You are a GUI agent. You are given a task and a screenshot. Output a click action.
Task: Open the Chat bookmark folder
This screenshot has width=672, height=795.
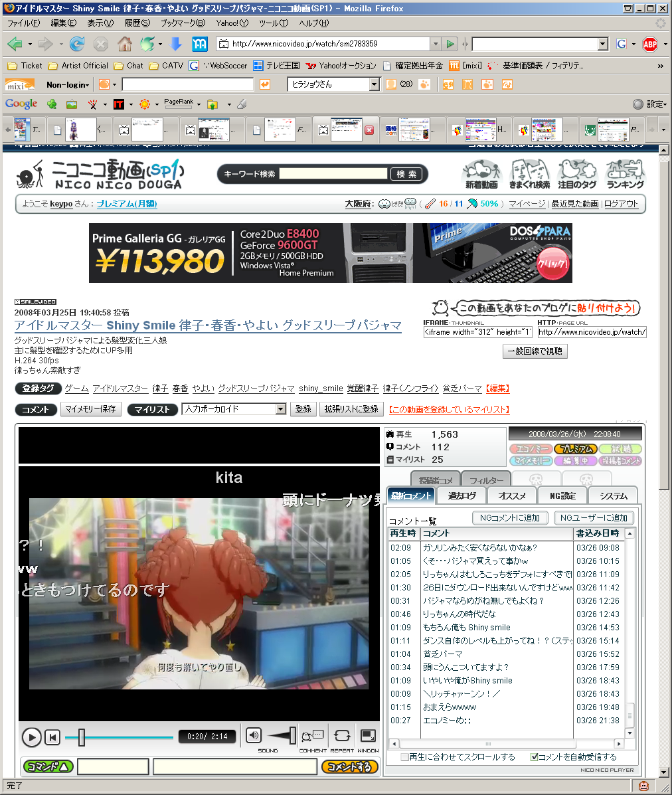[129, 65]
